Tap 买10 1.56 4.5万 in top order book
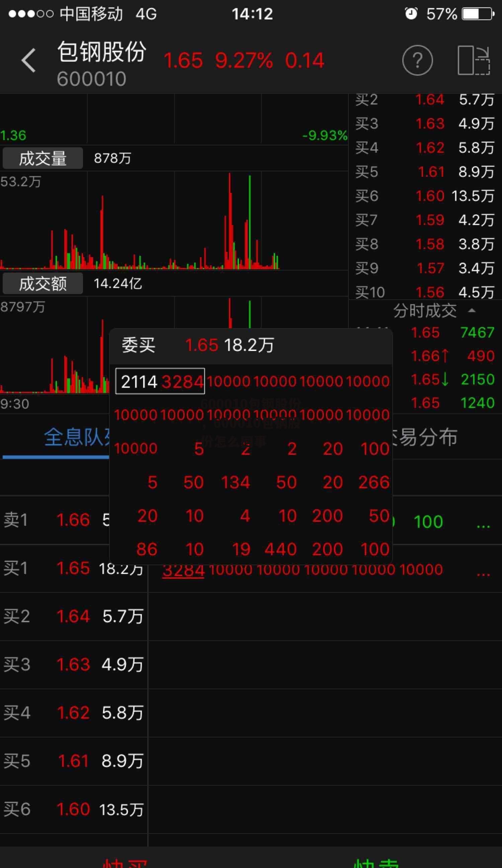The height and width of the screenshot is (868, 502). pyautogui.click(x=425, y=292)
